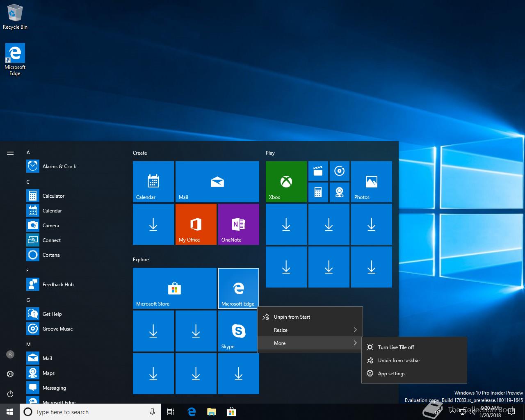Click the Play group title
525x420 pixels.
270,153
